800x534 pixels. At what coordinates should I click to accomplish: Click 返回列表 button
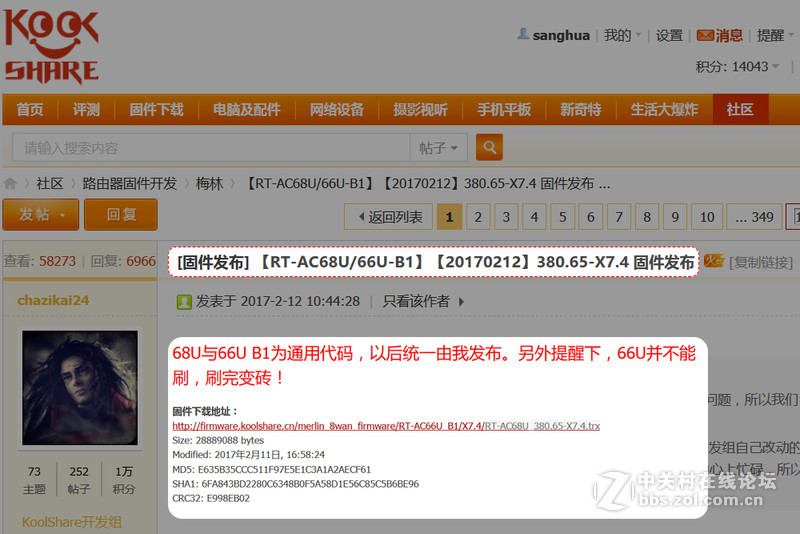point(389,217)
